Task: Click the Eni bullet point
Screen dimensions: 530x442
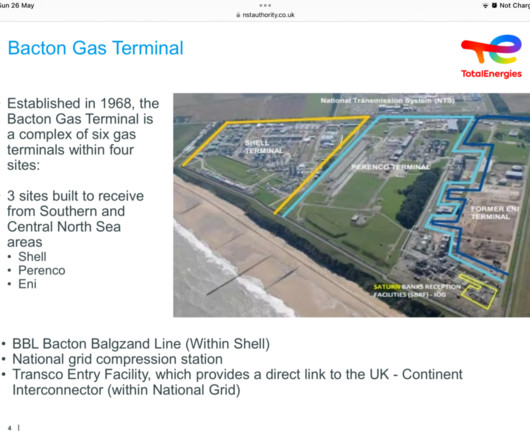Action: 27,284
